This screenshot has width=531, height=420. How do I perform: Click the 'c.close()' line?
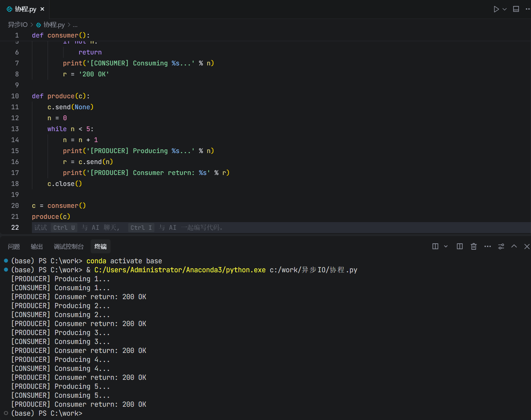coord(64,184)
